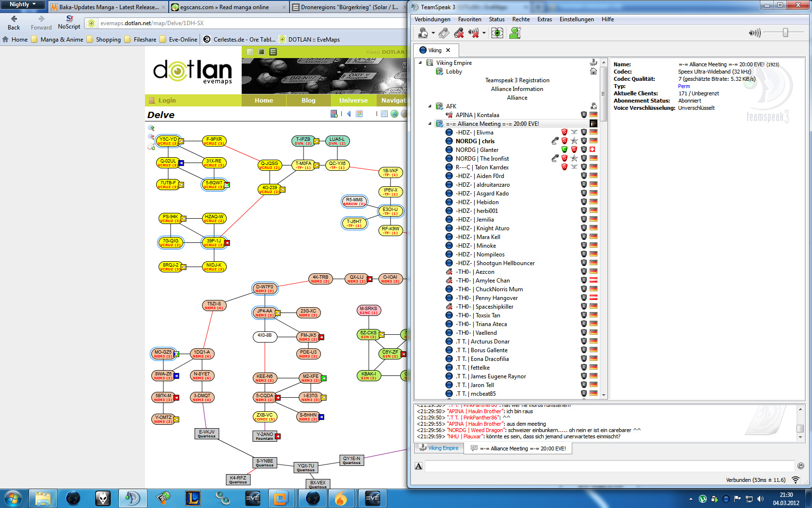
Task: Open TeamSpeak from the taskbar
Action: pyautogui.click(x=132, y=498)
